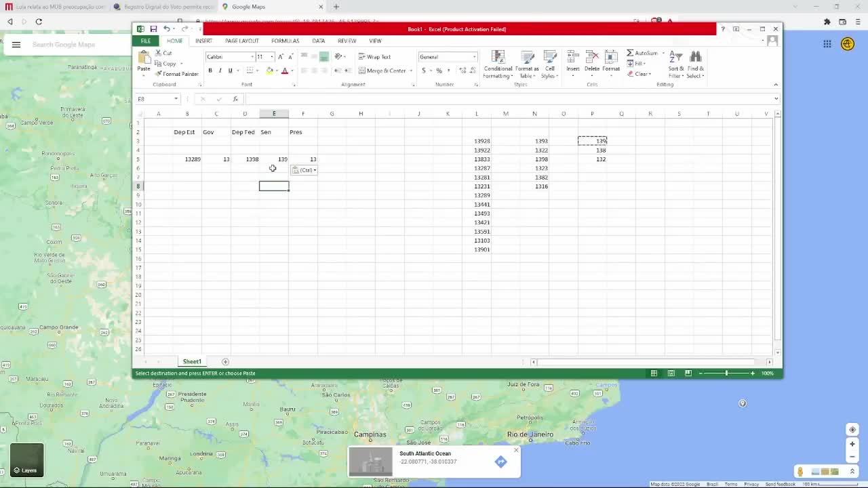This screenshot has height=488, width=868.
Task: Toggle Underline formatting in the Font group
Action: point(230,70)
